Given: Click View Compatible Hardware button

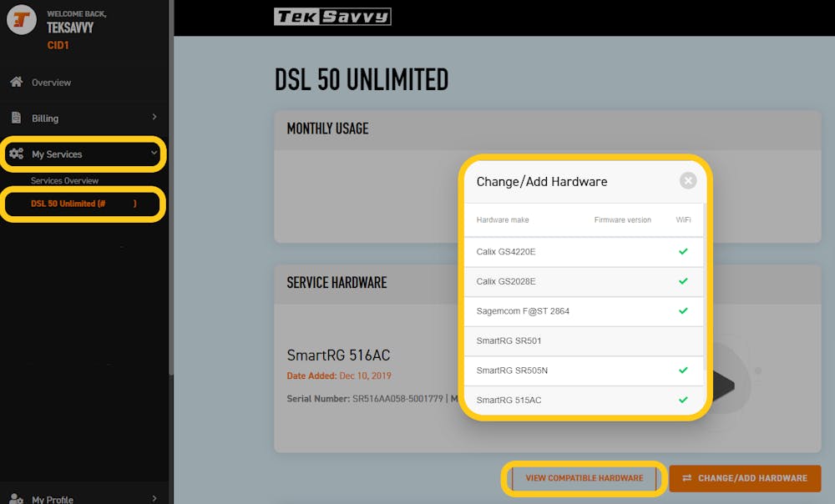Looking at the screenshot, I should coord(584,478).
